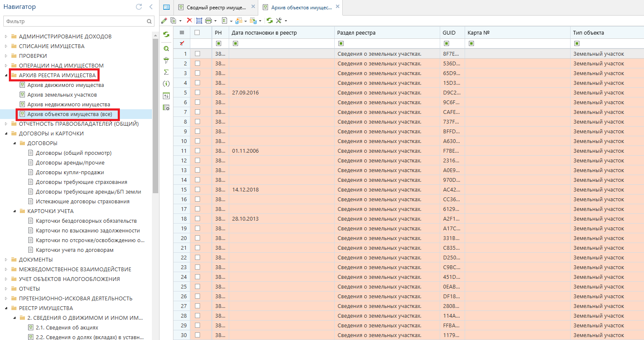644x340 pixels.
Task: Switch to the Архив объектов имущес... tab
Action: [x=301, y=7]
